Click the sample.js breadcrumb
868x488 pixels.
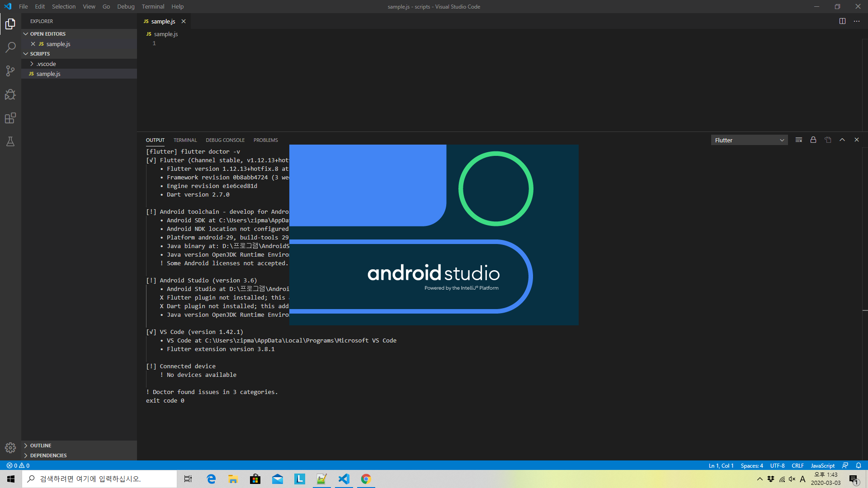(x=166, y=34)
